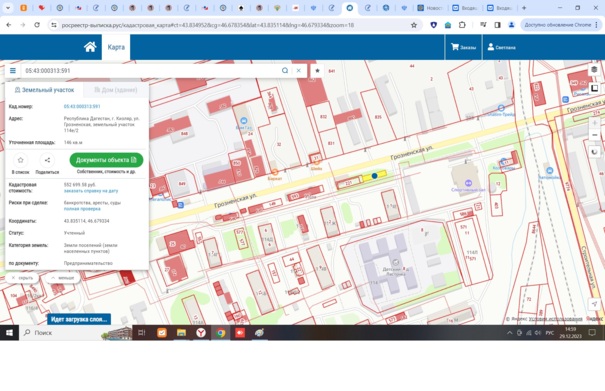This screenshot has width=605, height=391.
Task: Open the cadastral number link in the info panel
Action: (x=82, y=107)
